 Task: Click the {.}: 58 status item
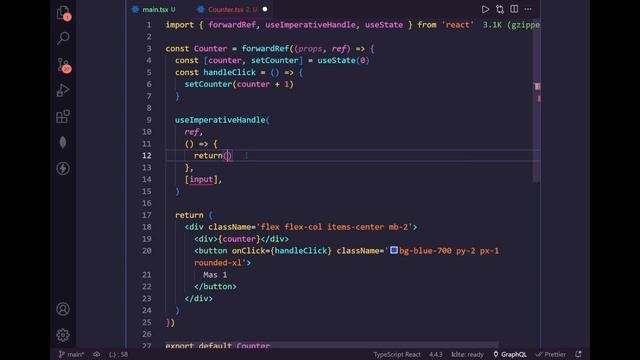(118, 354)
